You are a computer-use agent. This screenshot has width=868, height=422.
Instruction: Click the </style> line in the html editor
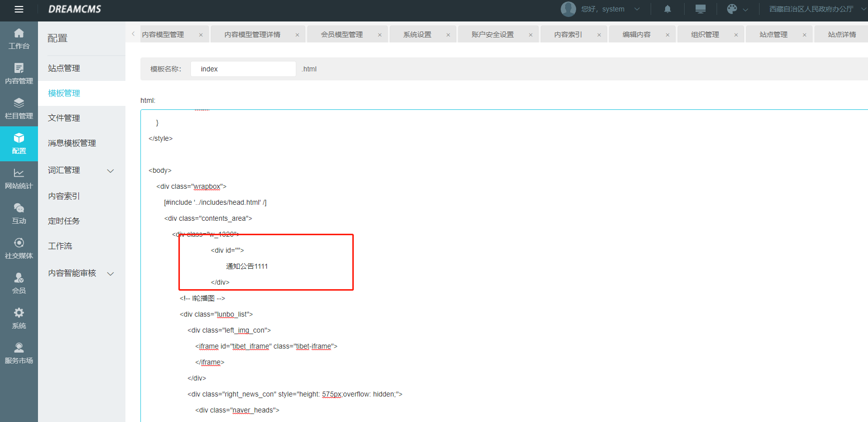coord(160,138)
